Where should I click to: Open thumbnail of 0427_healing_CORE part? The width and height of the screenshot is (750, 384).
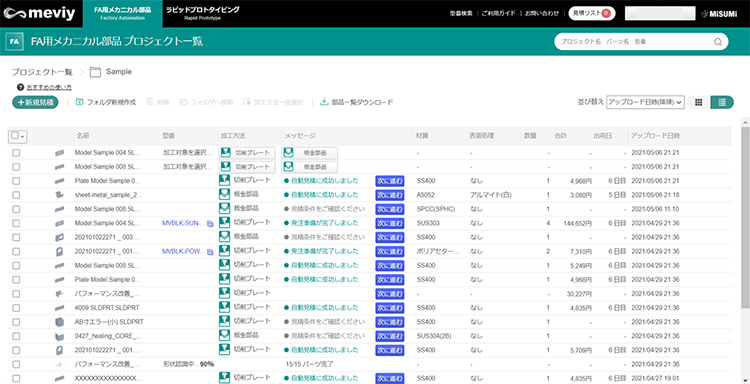click(59, 336)
